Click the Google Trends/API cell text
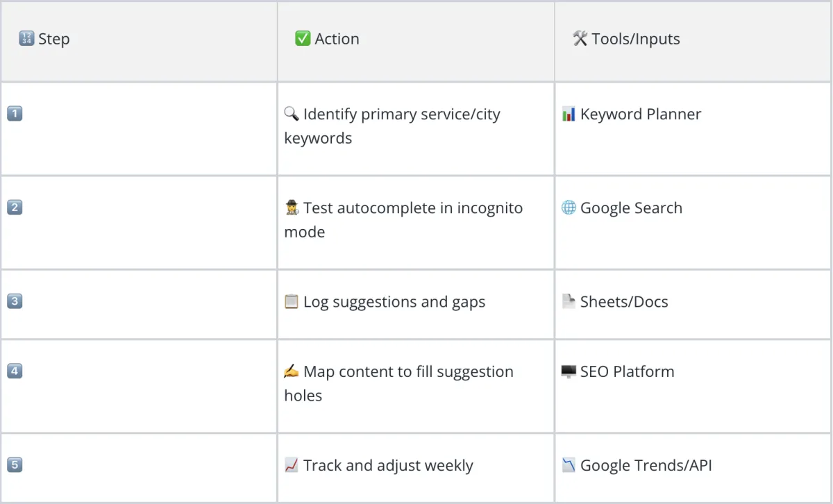 (646, 465)
